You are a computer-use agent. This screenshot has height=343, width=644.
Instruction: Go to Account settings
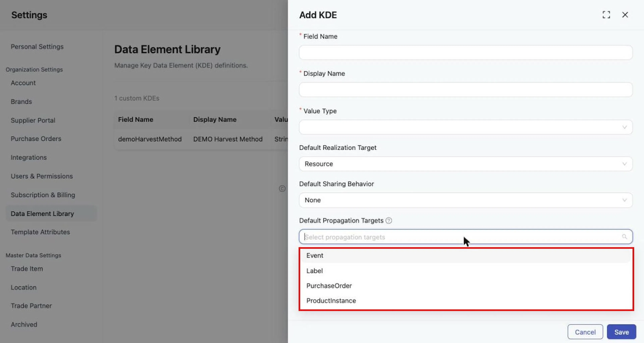(x=23, y=83)
